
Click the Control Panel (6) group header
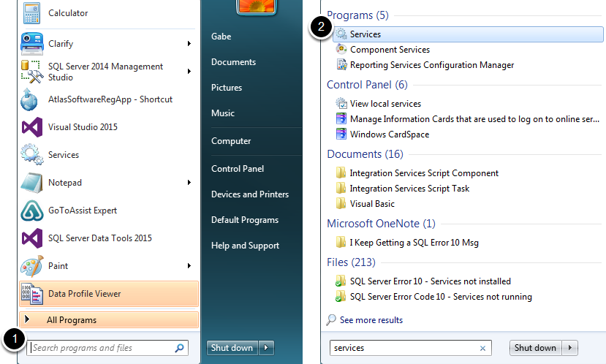tap(367, 85)
